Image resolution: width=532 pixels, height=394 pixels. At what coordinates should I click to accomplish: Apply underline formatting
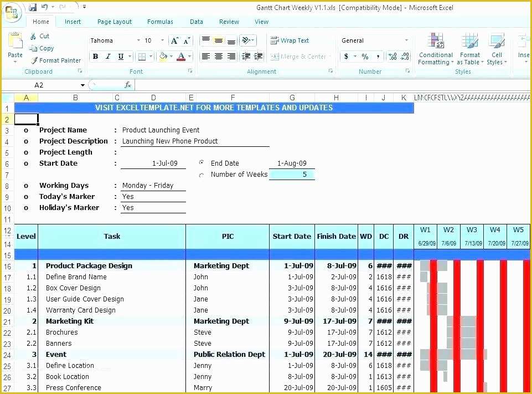(121, 57)
